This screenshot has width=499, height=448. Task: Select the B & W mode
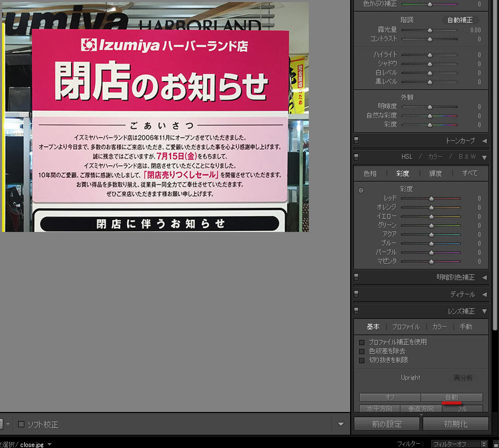pyautogui.click(x=467, y=157)
